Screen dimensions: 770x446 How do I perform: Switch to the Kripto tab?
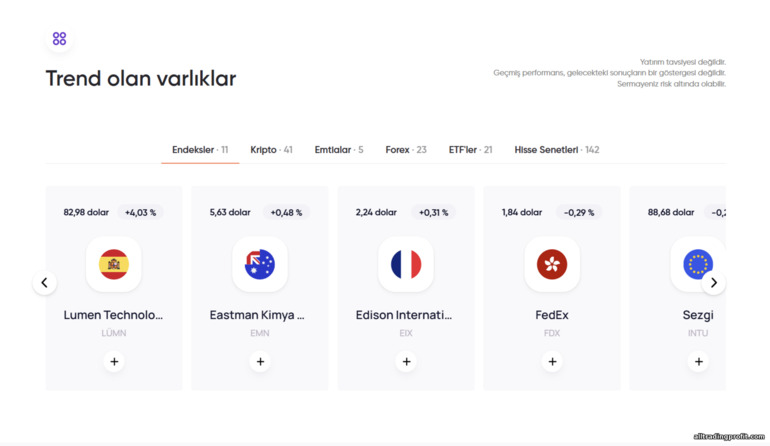pyautogui.click(x=271, y=150)
